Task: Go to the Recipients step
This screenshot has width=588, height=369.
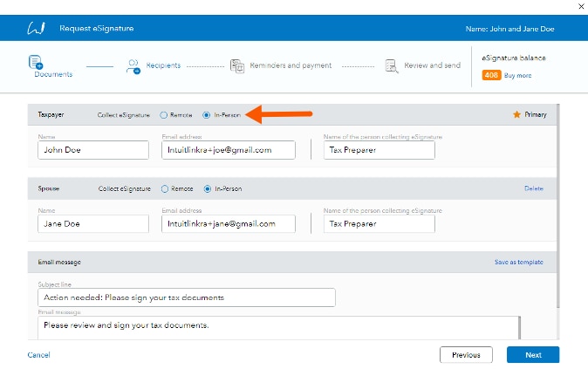Action: click(163, 65)
